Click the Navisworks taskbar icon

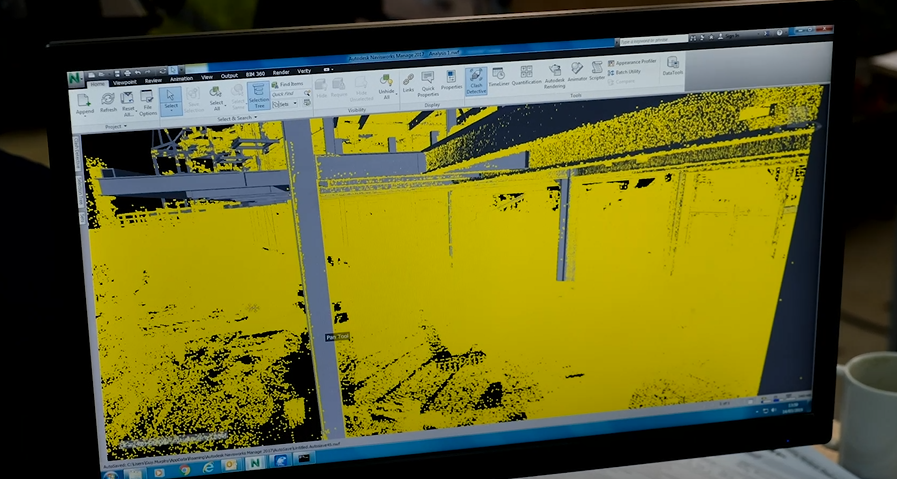[256, 462]
